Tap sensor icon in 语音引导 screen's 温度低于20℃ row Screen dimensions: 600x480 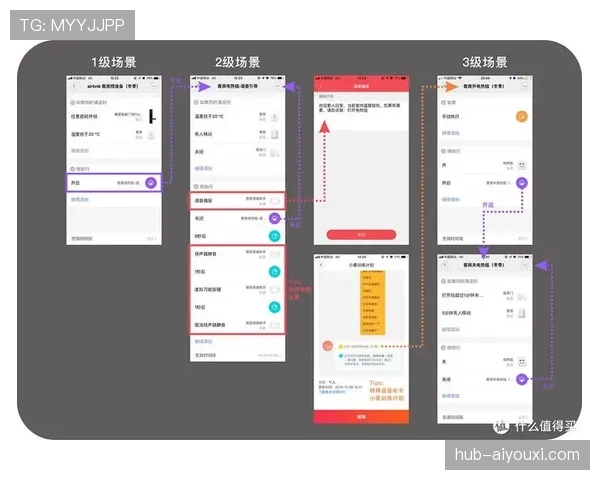click(275, 117)
